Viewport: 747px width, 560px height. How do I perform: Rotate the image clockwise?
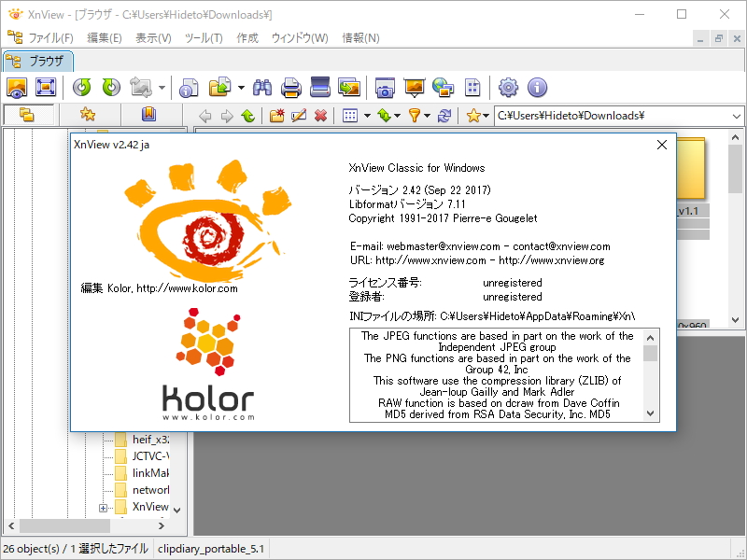[109, 87]
